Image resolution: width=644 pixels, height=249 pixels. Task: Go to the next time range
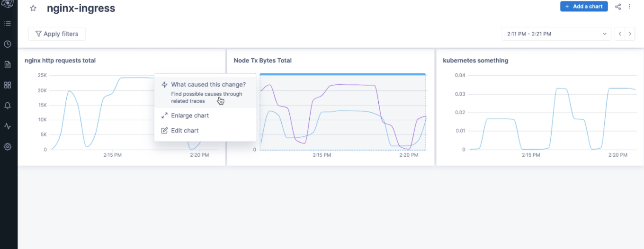(x=630, y=34)
